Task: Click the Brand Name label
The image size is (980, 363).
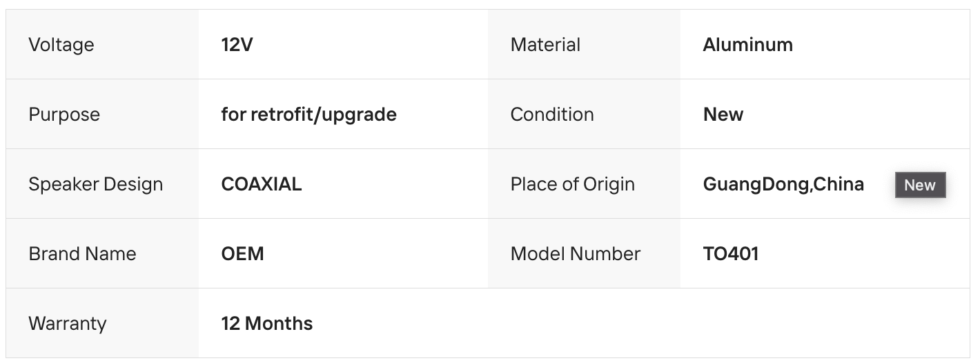Action: coord(82,254)
